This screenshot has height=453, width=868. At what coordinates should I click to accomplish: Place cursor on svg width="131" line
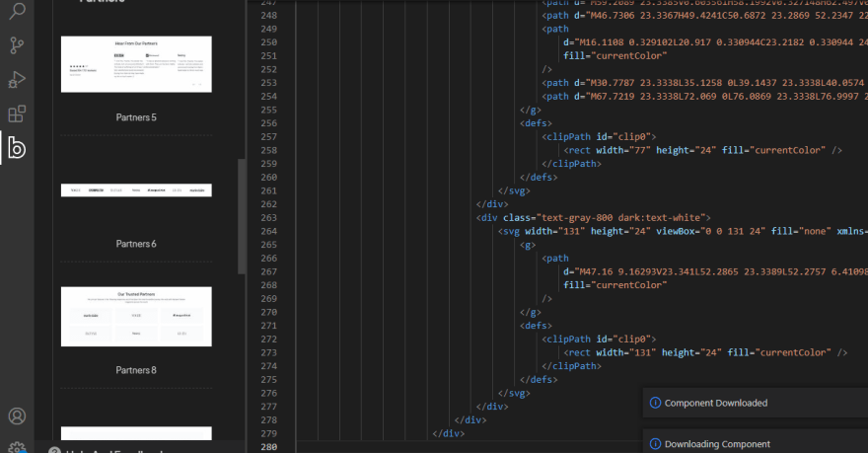683,231
